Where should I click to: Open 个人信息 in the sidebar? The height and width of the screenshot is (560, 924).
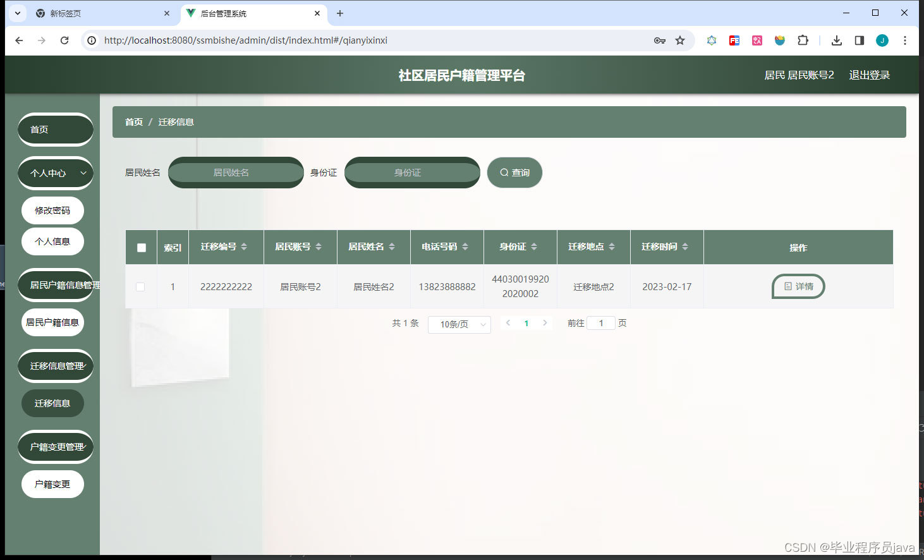pos(52,241)
